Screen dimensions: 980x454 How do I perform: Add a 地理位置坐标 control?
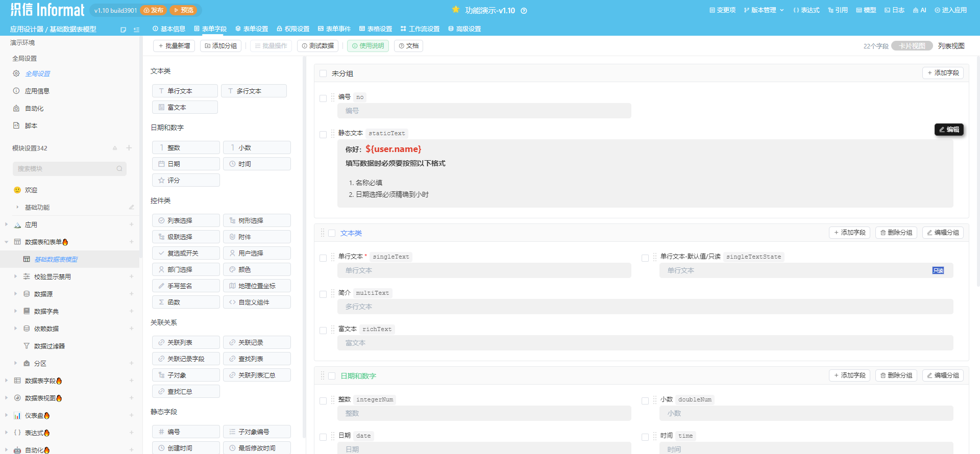(257, 286)
